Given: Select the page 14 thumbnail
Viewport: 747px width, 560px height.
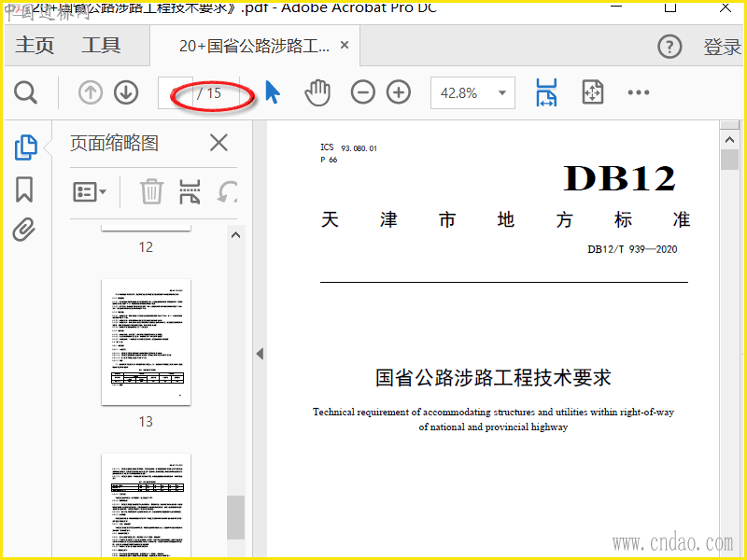Looking at the screenshot, I should 147,506.
